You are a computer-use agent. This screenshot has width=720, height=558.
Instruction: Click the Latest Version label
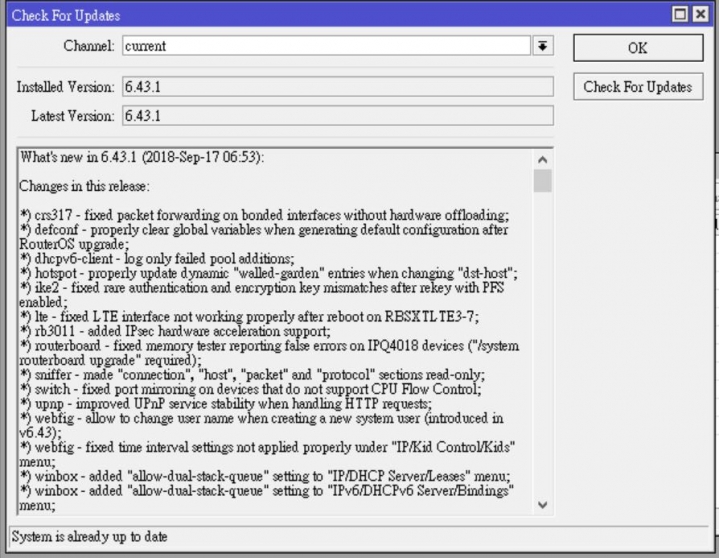pyautogui.click(x=73, y=116)
